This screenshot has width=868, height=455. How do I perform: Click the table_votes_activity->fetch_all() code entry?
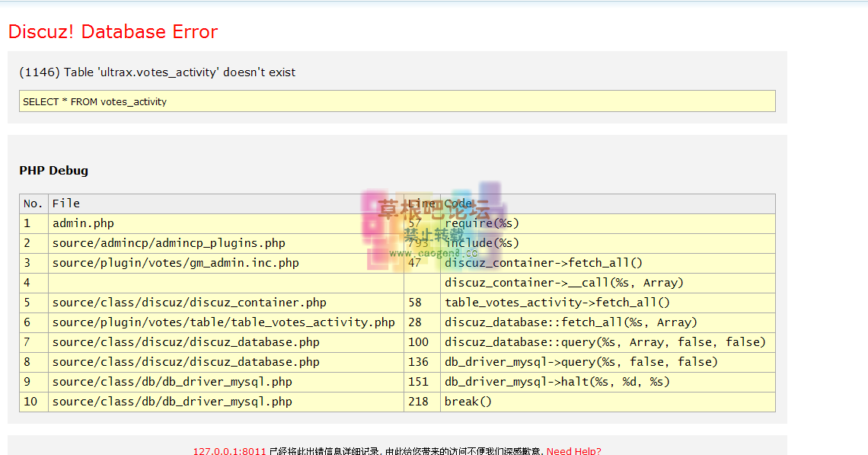(x=557, y=303)
